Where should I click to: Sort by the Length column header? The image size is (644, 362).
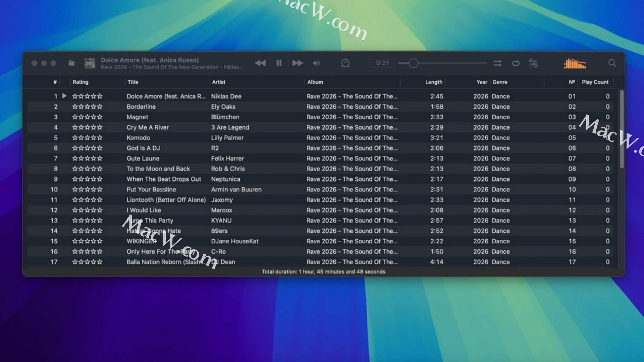(x=434, y=82)
